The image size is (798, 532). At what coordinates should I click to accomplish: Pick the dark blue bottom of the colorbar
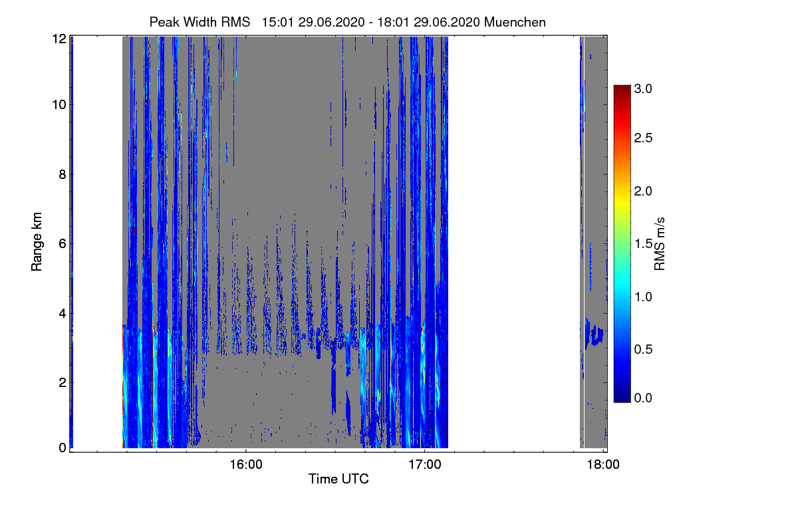622,397
